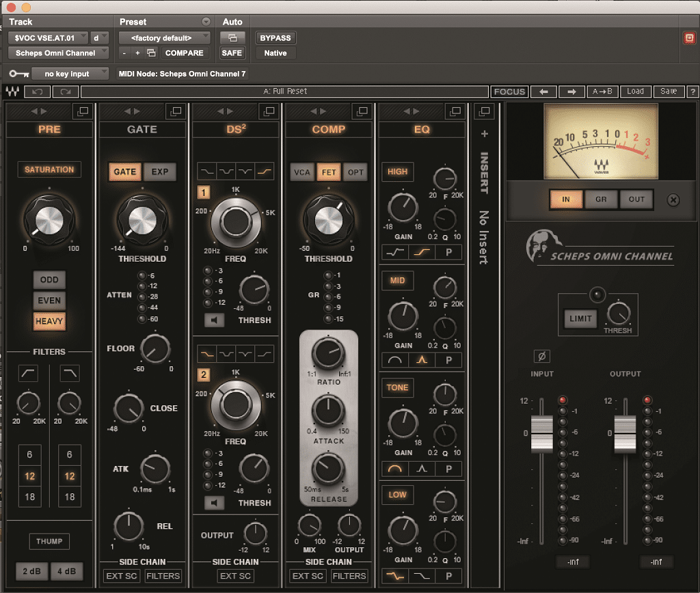This screenshot has width=700, height=593.
Task: Expand the EQ module window icon
Action: [x=455, y=111]
